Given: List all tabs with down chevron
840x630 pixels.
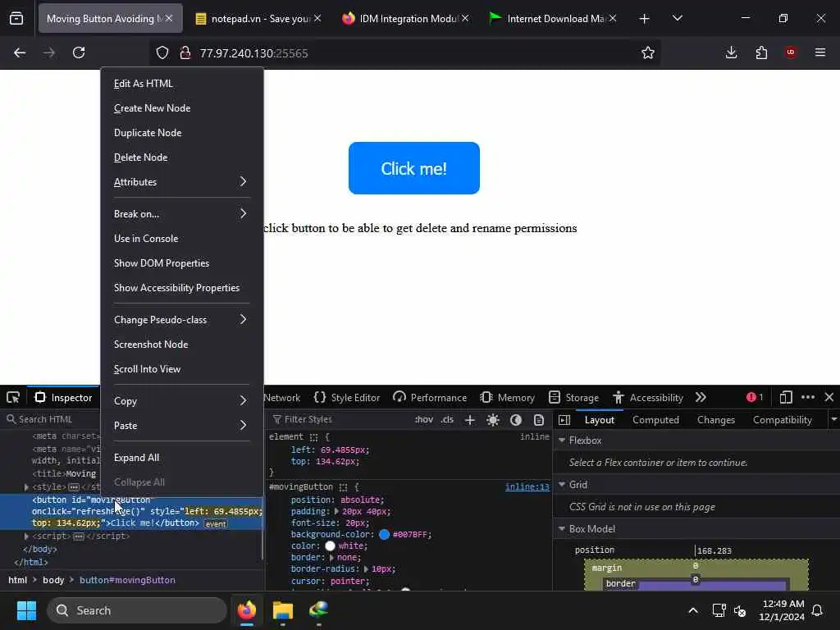Looking at the screenshot, I should pos(677,19).
